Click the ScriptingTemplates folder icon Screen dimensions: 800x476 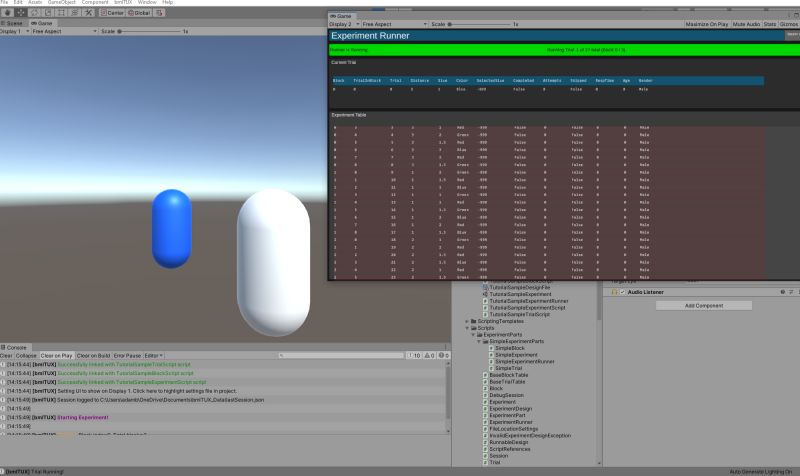[x=473, y=321]
